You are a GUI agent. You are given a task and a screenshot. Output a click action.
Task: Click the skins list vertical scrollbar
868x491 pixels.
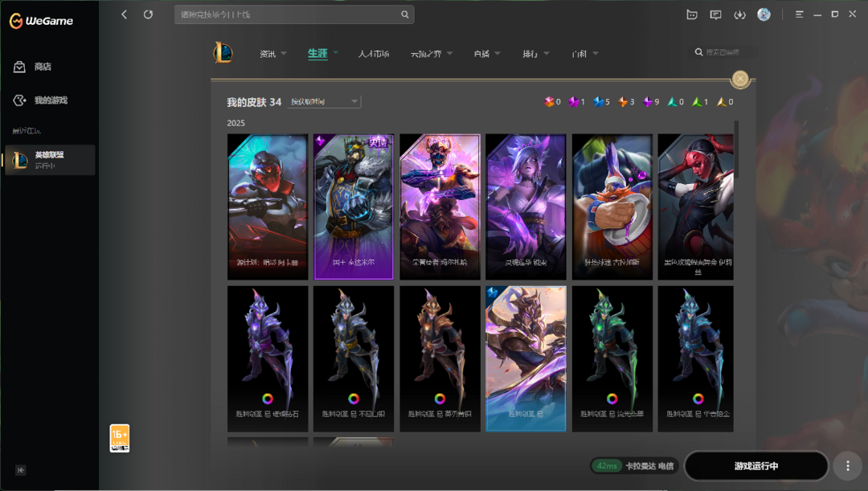(736, 149)
